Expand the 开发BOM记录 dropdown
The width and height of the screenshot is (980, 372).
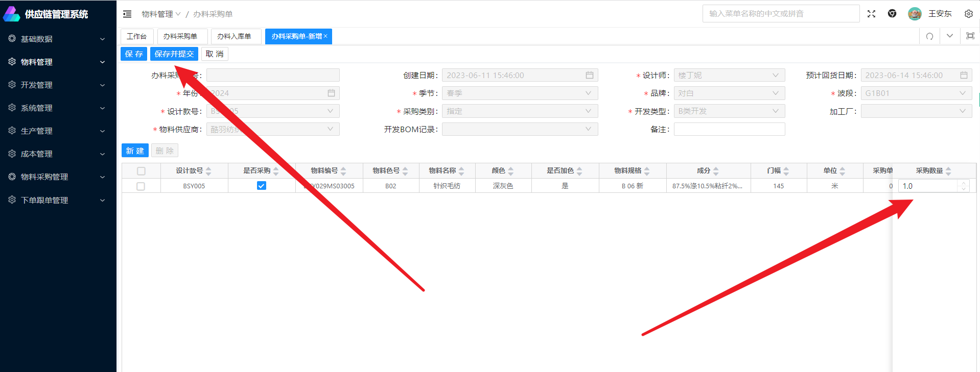519,129
